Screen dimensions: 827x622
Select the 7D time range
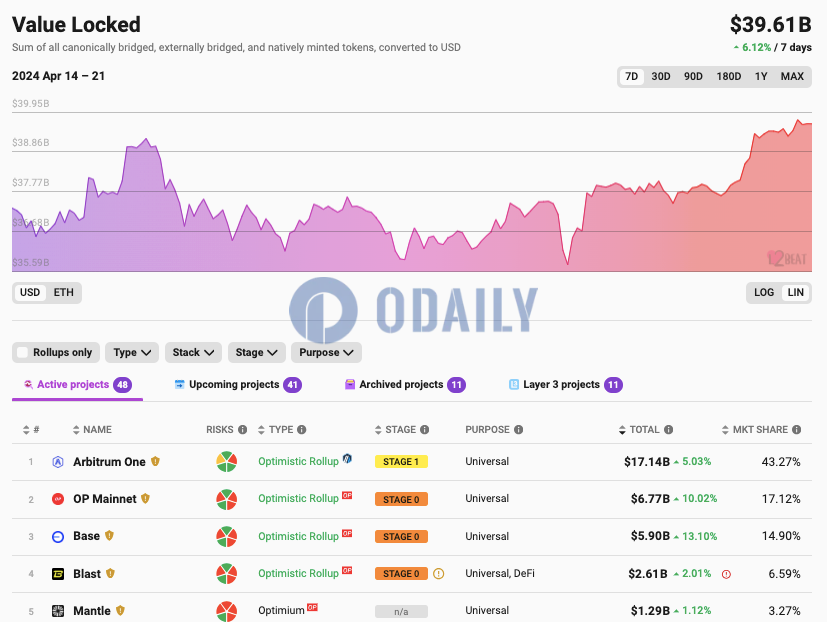[631, 76]
